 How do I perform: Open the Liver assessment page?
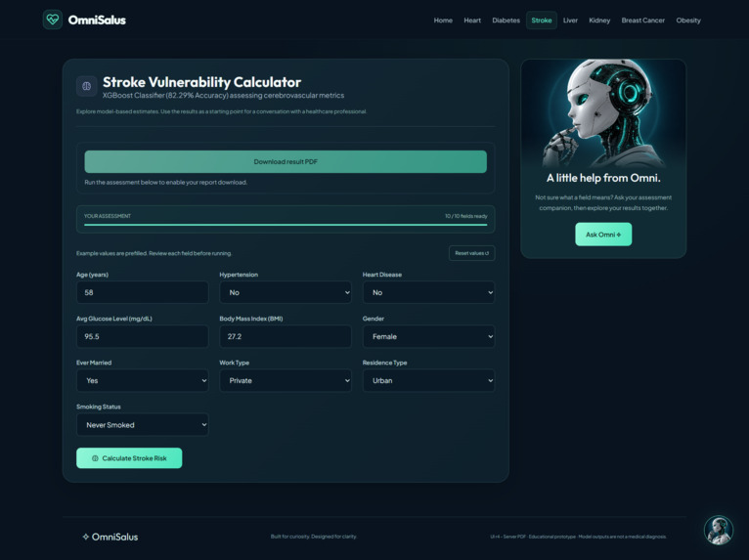570,21
